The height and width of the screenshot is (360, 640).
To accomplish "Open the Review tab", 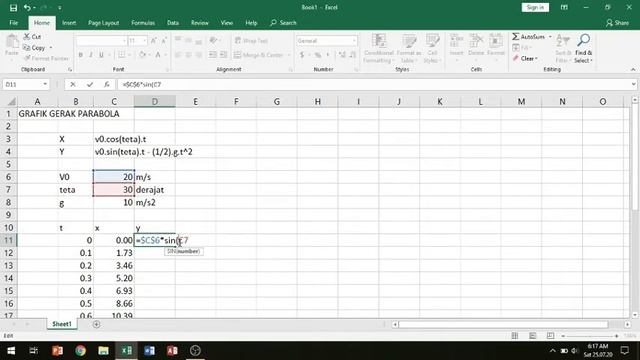I will (x=200, y=23).
